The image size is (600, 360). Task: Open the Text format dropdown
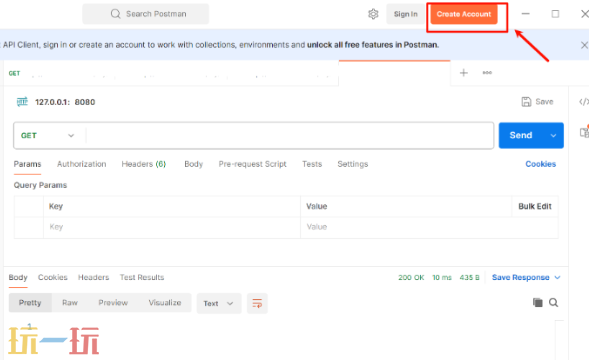pos(219,303)
